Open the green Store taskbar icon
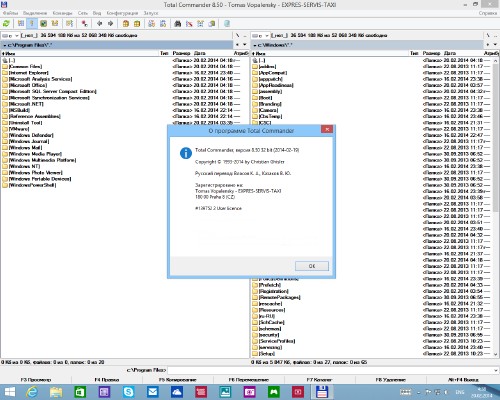The height and width of the screenshot is (400, 500). click(80, 392)
